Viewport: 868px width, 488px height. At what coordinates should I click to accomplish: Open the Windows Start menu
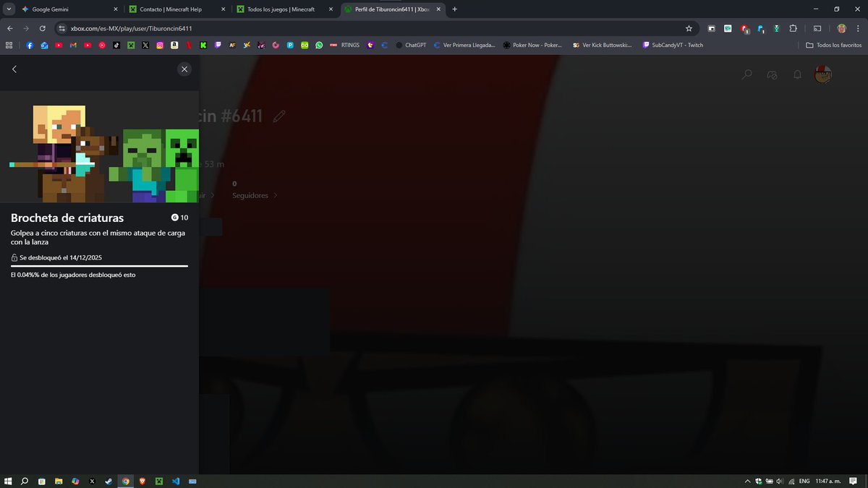tap(9, 481)
